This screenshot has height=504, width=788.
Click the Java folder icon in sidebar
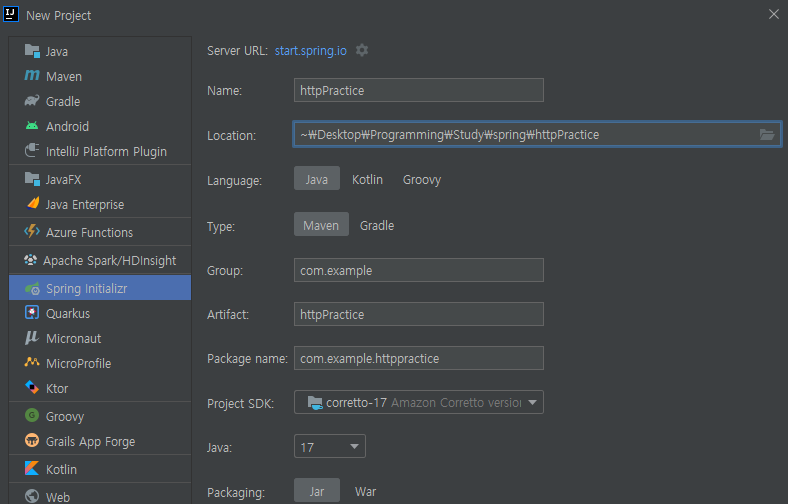click(32, 51)
